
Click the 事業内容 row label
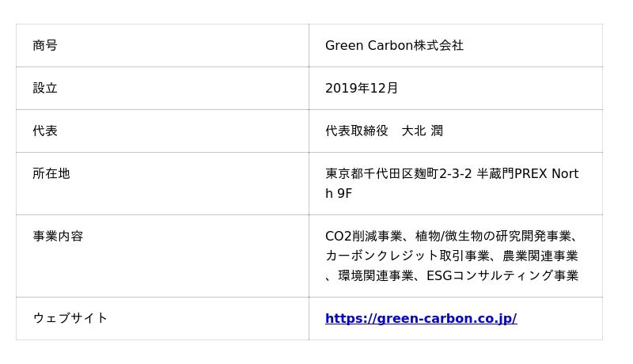58,236
